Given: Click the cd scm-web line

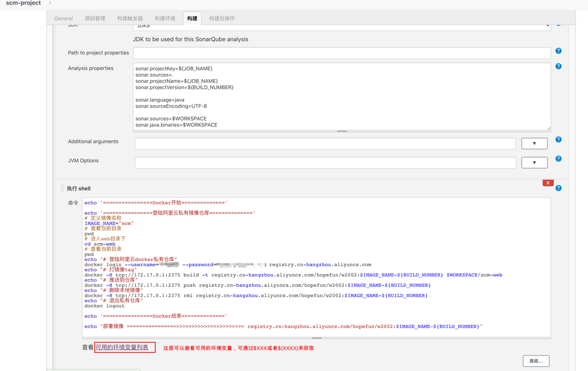Looking at the screenshot, I should (x=100, y=244).
